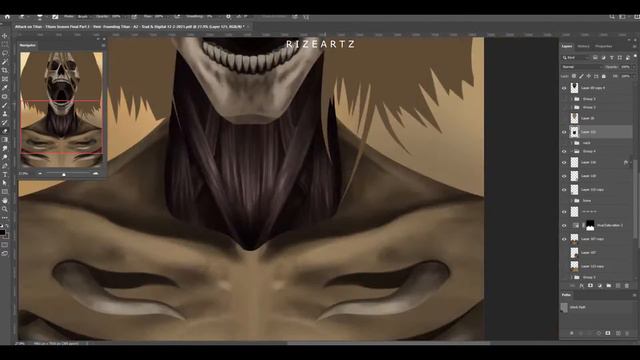The image size is (640, 360).
Task: Switch to the History tab
Action: click(583, 46)
